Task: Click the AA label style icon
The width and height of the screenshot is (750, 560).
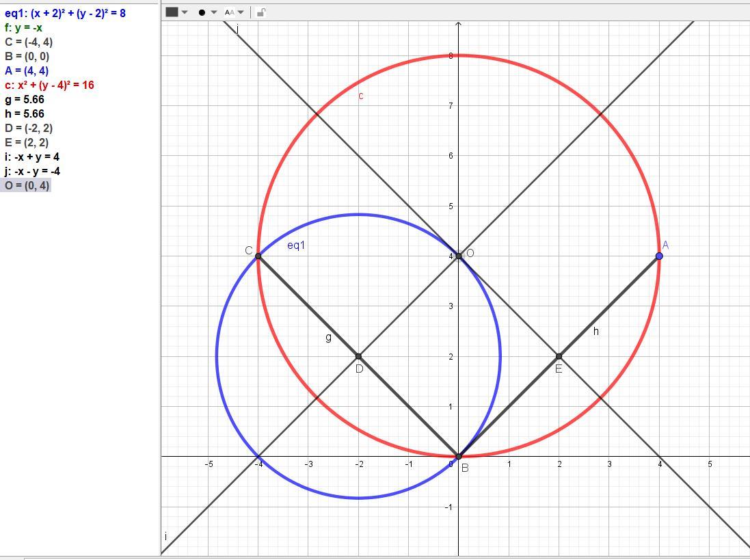Action: coord(230,12)
